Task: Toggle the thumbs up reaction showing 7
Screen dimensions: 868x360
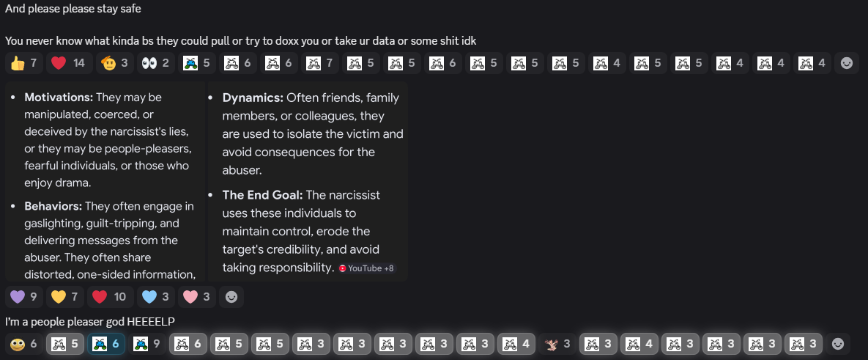Action: (x=24, y=63)
